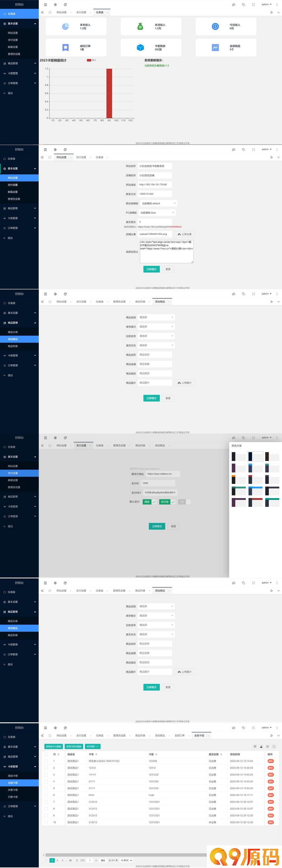
Task: Click 获取当前页数据 button above card table
Action: click(74, 746)
